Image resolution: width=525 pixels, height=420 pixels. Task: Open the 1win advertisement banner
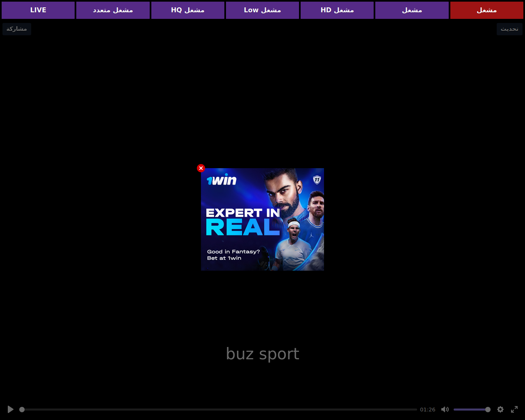pos(262,219)
